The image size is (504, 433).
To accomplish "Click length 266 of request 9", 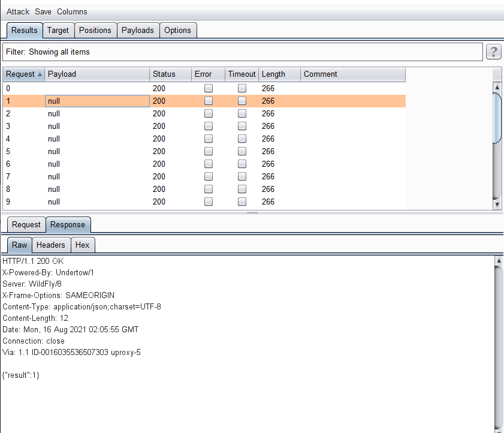I will (279, 202).
